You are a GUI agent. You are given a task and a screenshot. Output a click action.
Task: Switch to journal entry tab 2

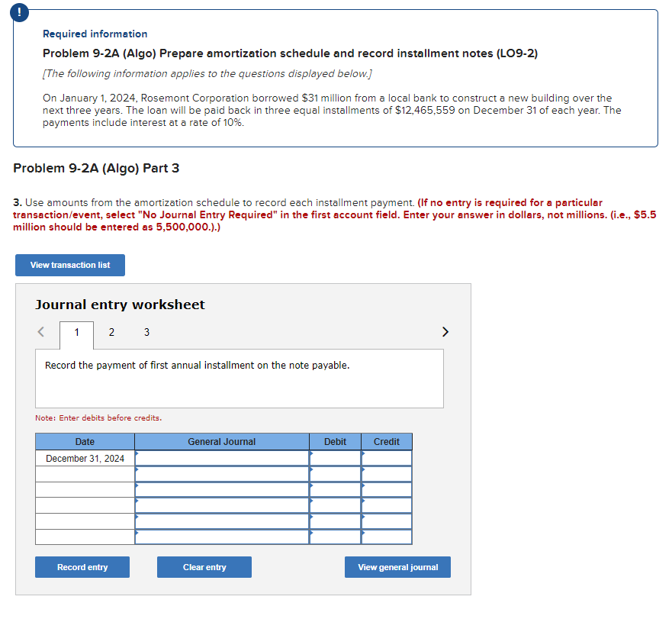(x=111, y=333)
